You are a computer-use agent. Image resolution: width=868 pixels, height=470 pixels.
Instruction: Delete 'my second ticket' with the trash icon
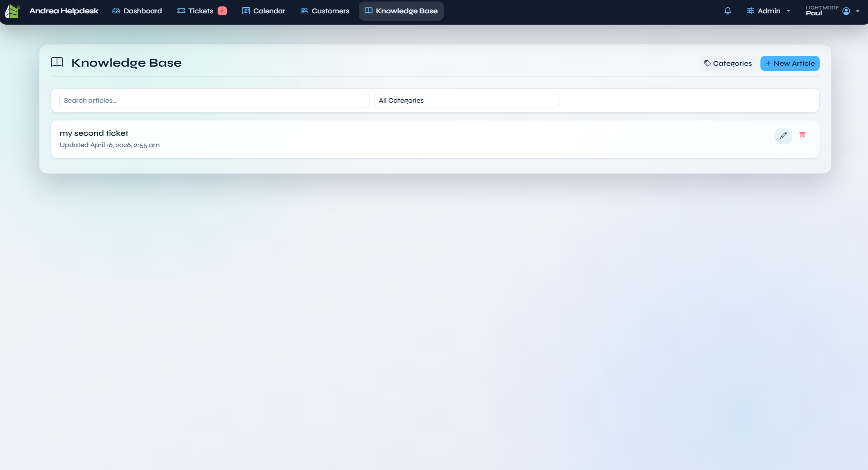(802, 135)
